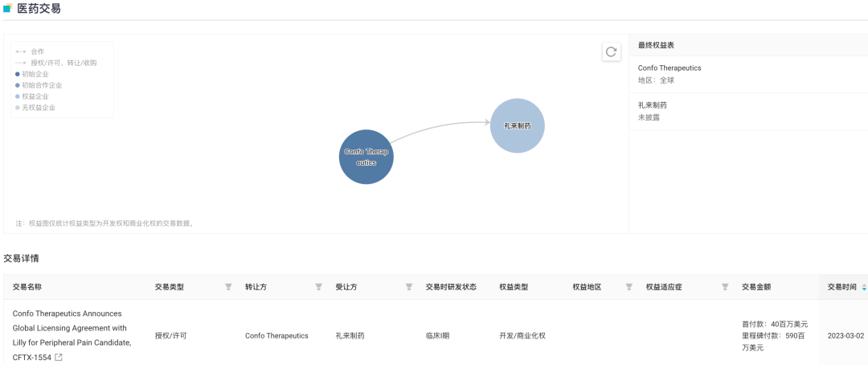Filter the 权益地区 column
Screen dimensions: 868x365
coord(628,287)
